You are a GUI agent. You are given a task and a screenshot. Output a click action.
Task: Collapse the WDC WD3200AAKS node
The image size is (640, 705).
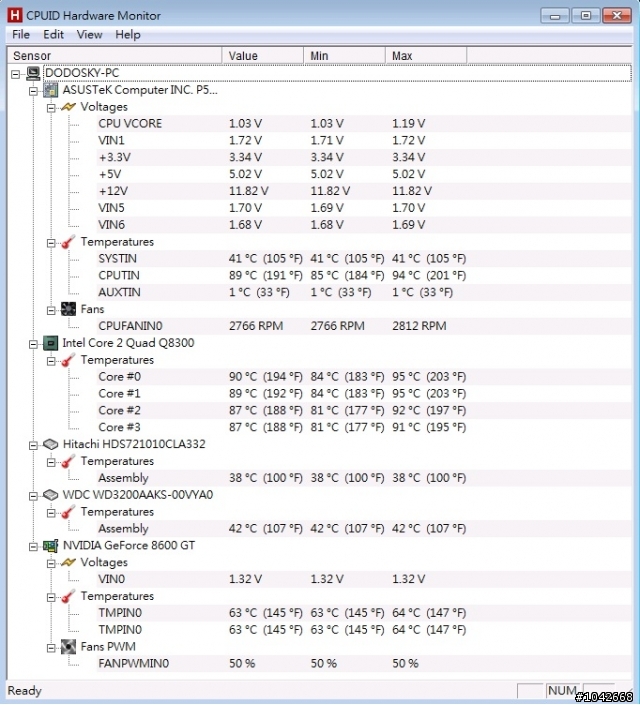click(33, 496)
